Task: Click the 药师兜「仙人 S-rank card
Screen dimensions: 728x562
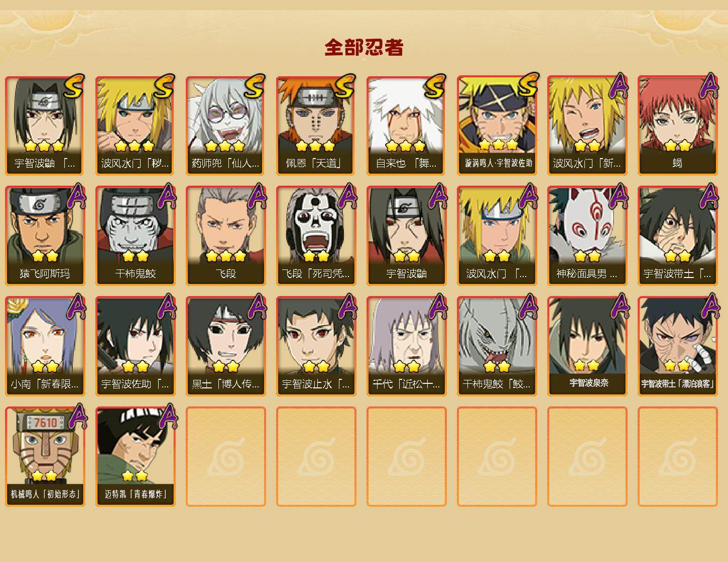Action: [x=225, y=125]
